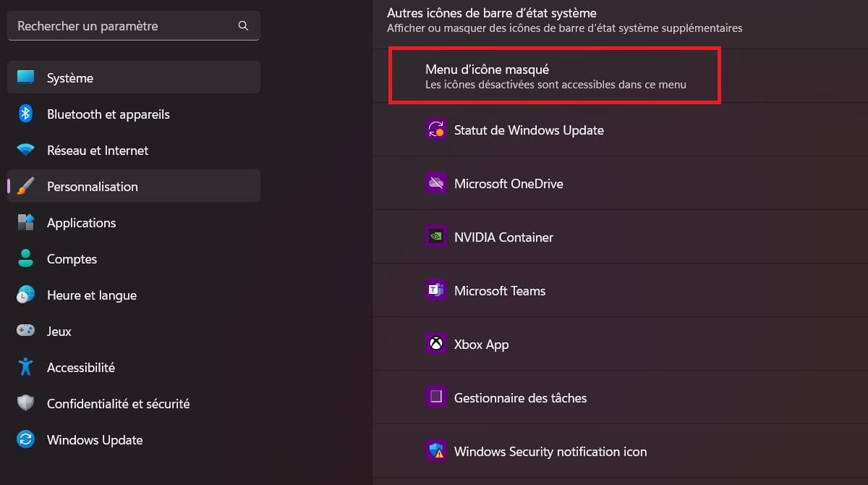
Task: Click the Microsoft Teams icon
Action: click(x=436, y=290)
